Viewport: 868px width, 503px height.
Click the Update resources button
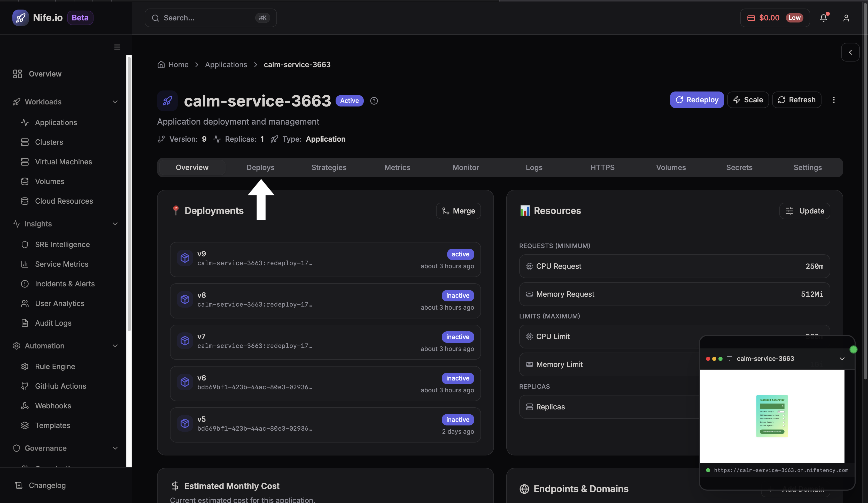pyautogui.click(x=804, y=211)
